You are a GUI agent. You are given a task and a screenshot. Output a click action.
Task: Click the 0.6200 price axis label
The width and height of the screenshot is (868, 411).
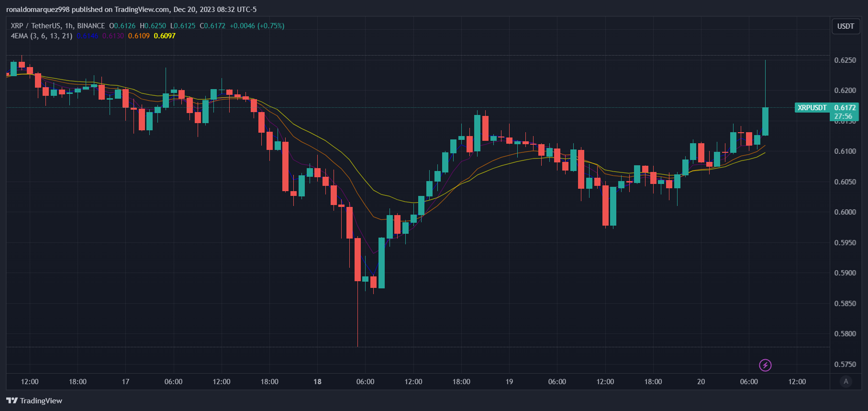(845, 91)
